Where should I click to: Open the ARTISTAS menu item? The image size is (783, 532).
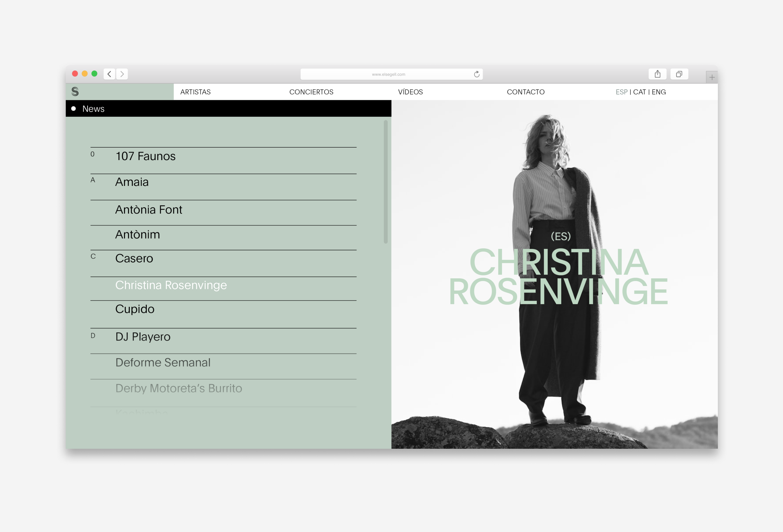coord(195,92)
